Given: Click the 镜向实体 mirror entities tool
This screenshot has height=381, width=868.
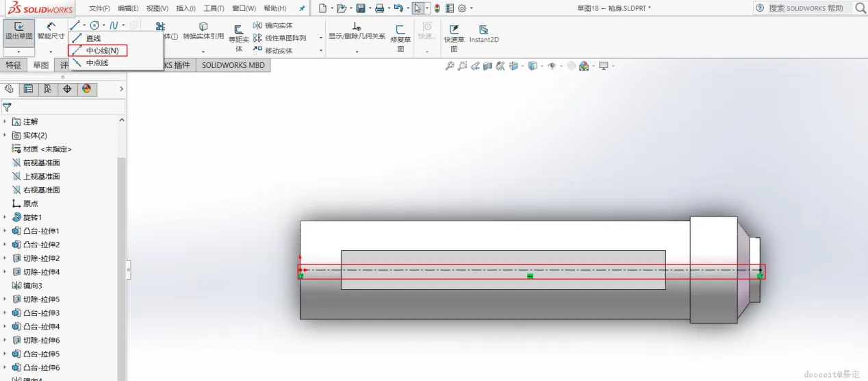Looking at the screenshot, I should 273,26.
